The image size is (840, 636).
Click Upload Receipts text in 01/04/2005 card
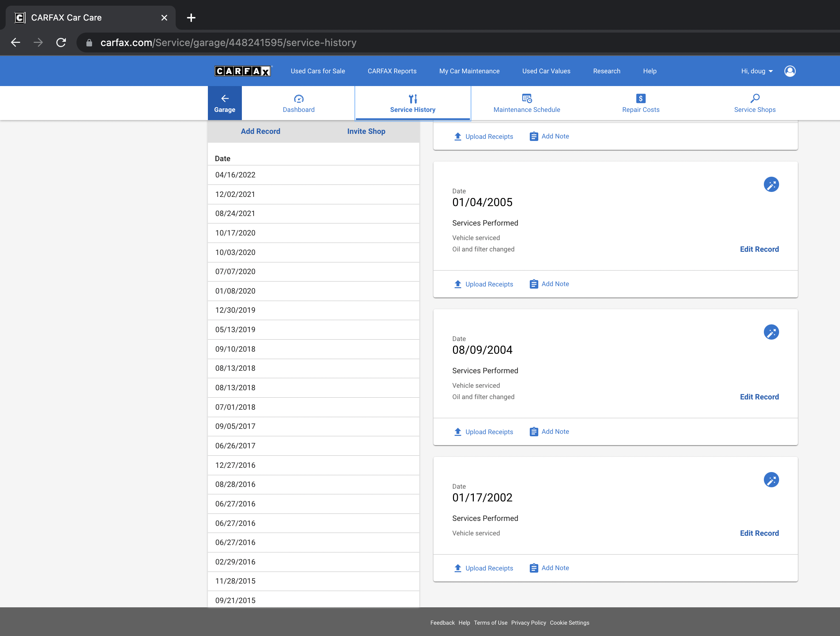(489, 284)
